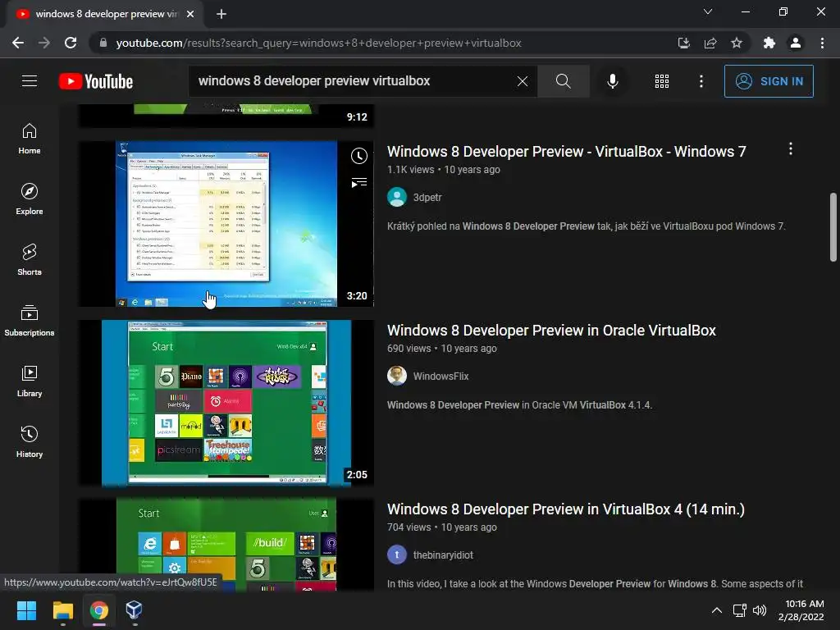Viewport: 840px width, 630px height.
Task: Open video titled Windows 8 Developer Preview - VirtualBox - Windows 7
Action: click(566, 152)
